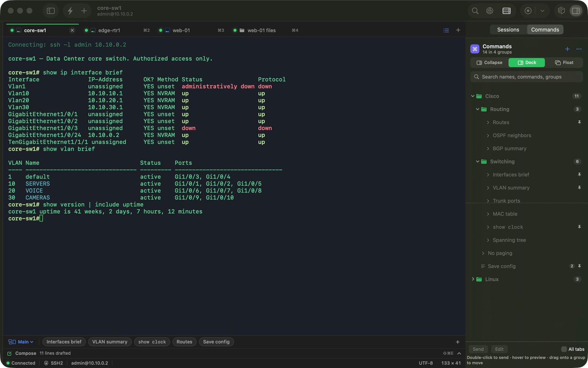Collapse the Switching folder
Viewport: 588px width, 368px height.
tap(478, 162)
